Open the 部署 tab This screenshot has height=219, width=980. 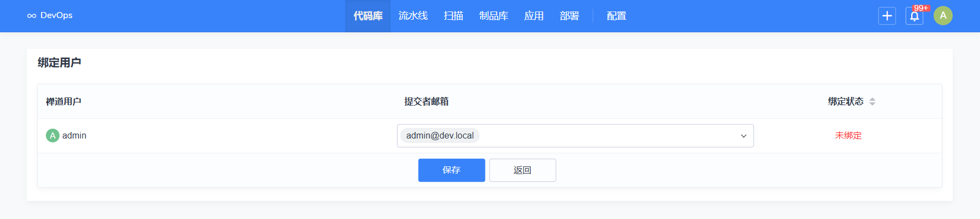(x=569, y=16)
